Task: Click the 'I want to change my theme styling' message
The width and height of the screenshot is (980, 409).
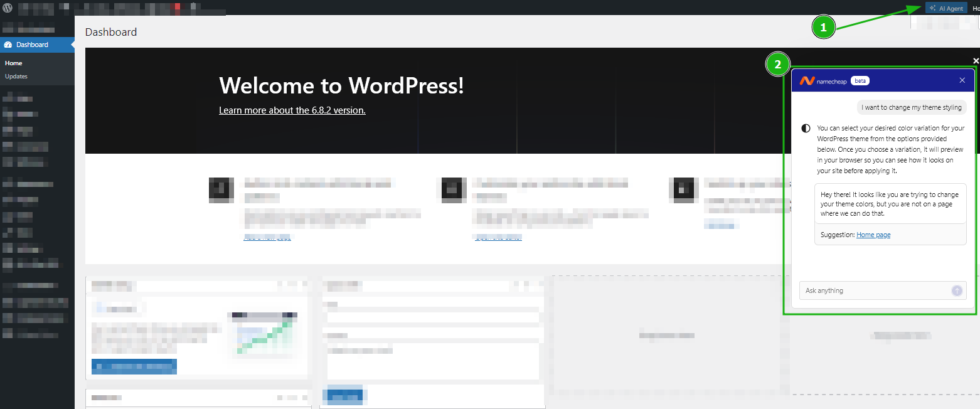Action: (x=911, y=107)
